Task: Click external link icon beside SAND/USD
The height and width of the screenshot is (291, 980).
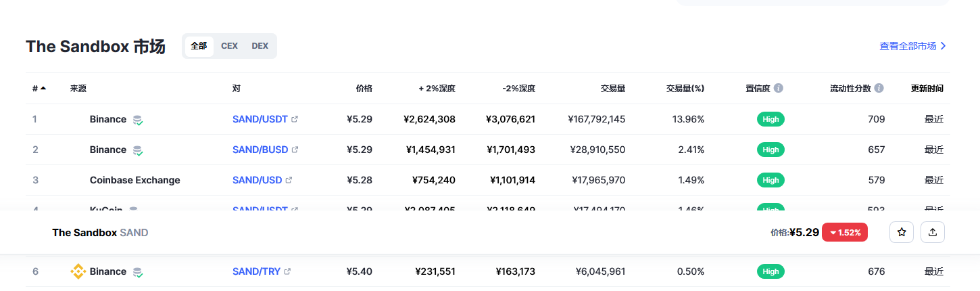Action: point(289,180)
